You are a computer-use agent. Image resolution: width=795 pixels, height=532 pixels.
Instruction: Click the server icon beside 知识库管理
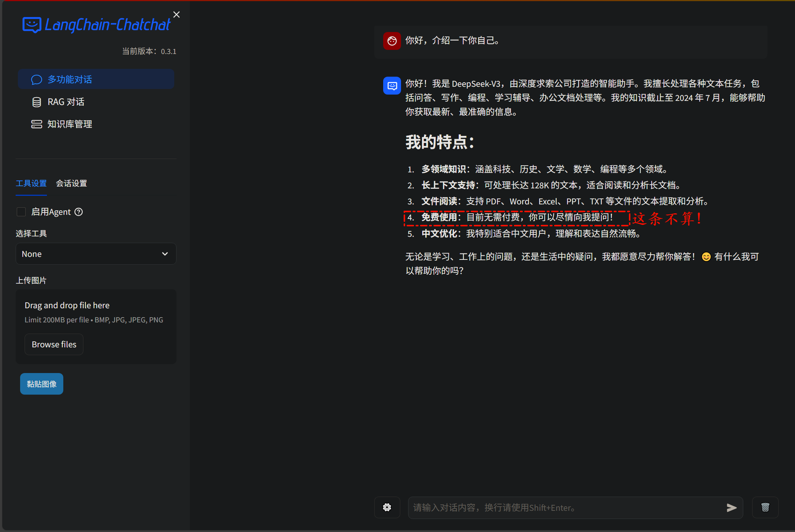click(36, 124)
